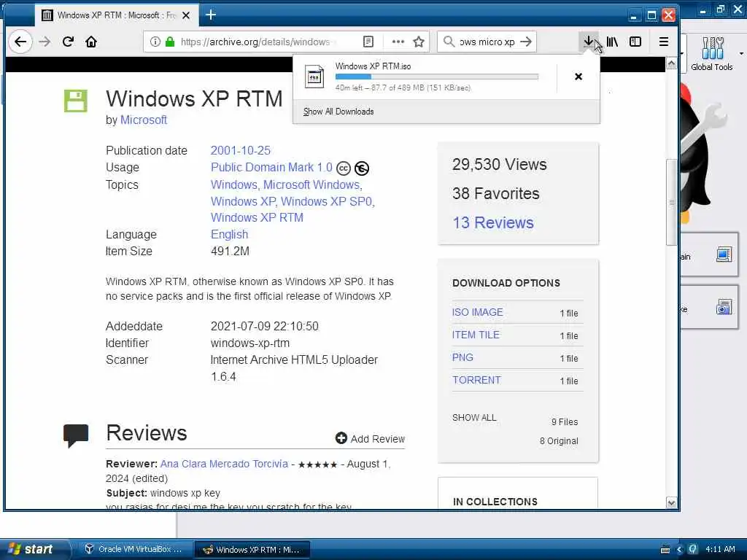Open the 8 Original files link
Image resolution: width=747 pixels, height=560 pixels.
pyautogui.click(x=559, y=441)
